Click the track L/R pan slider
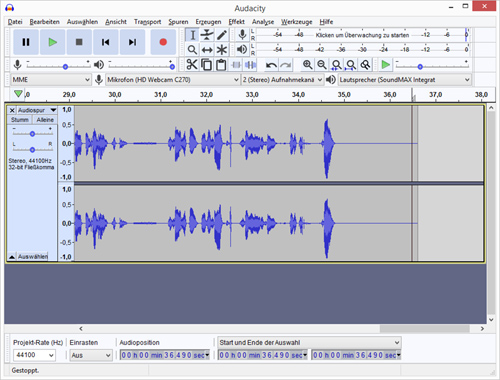This screenshot has height=380, width=500. (32, 149)
